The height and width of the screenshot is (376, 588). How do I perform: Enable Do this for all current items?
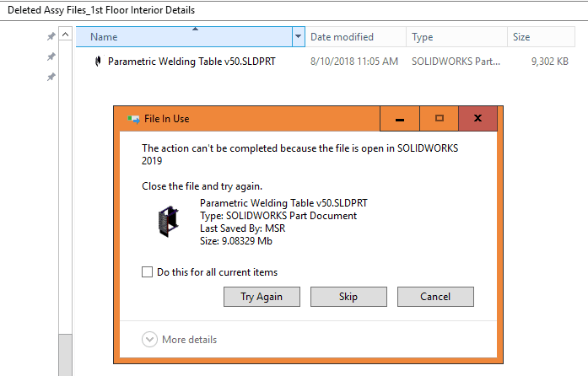pos(147,271)
